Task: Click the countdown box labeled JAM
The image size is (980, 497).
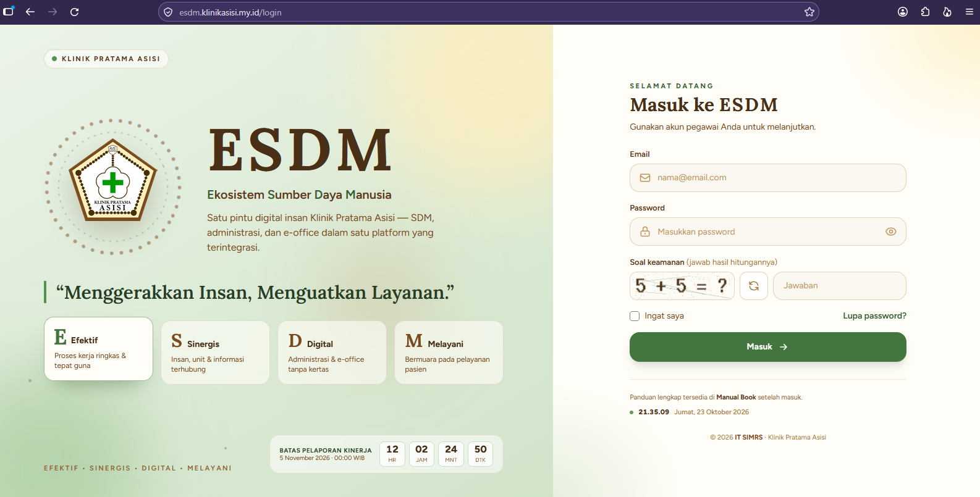Action: tap(421, 454)
